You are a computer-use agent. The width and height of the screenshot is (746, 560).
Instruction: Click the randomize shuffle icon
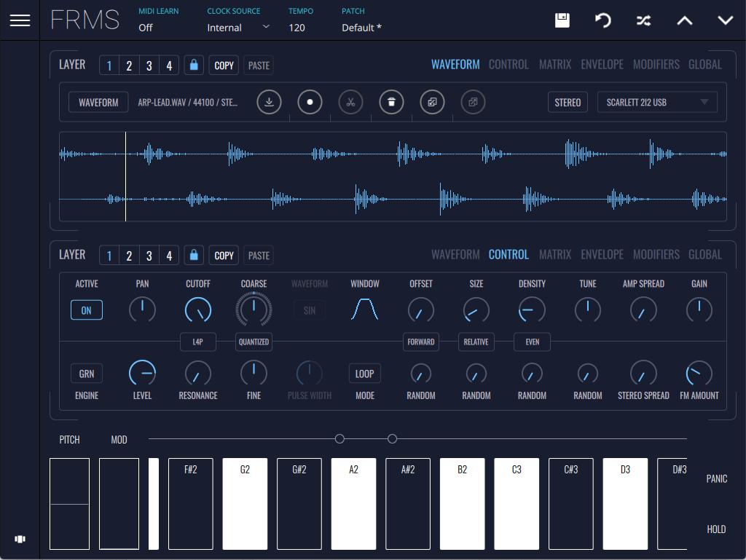[643, 20]
